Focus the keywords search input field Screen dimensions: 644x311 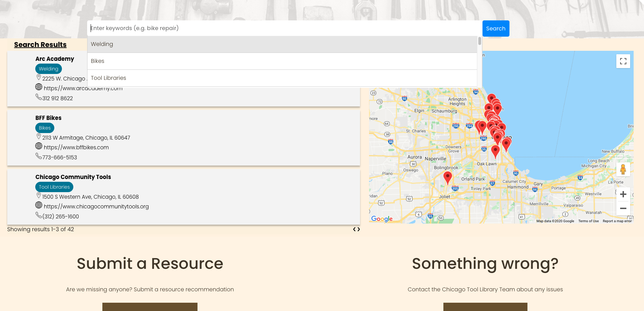point(285,28)
